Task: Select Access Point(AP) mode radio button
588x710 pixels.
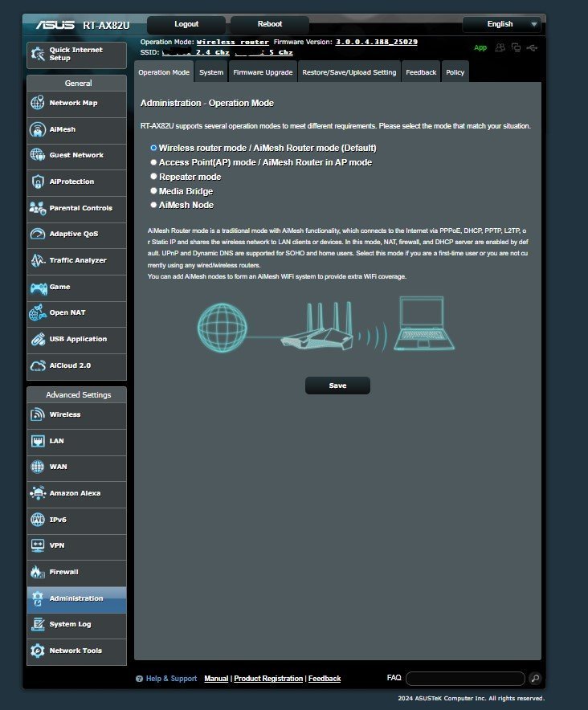Action: tap(153, 162)
